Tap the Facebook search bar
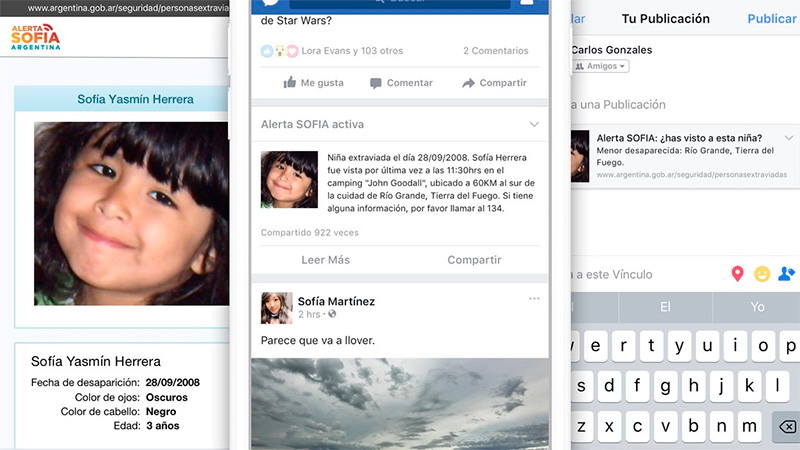The image size is (800, 450). pos(399,4)
